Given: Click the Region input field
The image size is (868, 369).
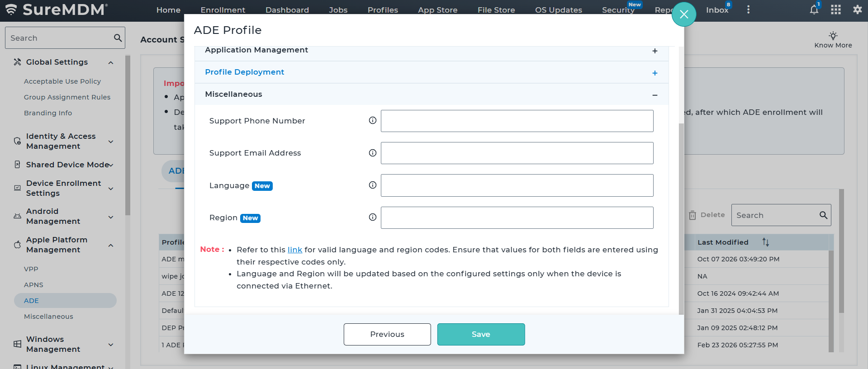Looking at the screenshot, I should click(517, 218).
